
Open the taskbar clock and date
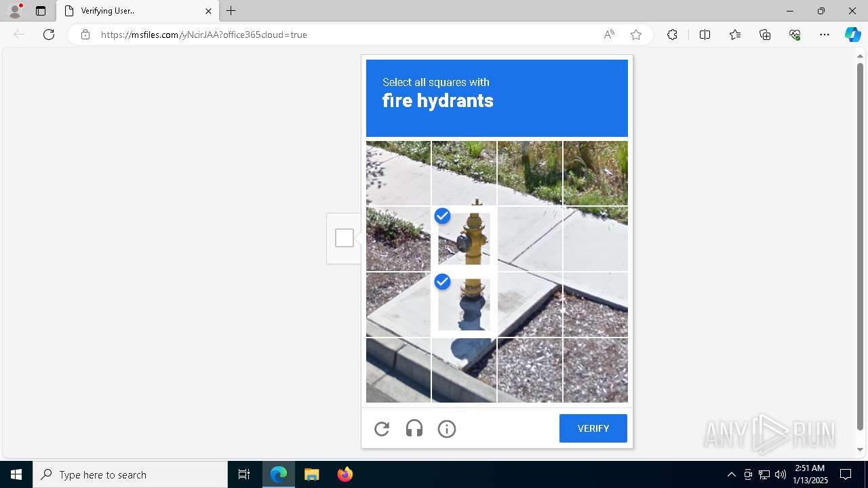[810, 474]
